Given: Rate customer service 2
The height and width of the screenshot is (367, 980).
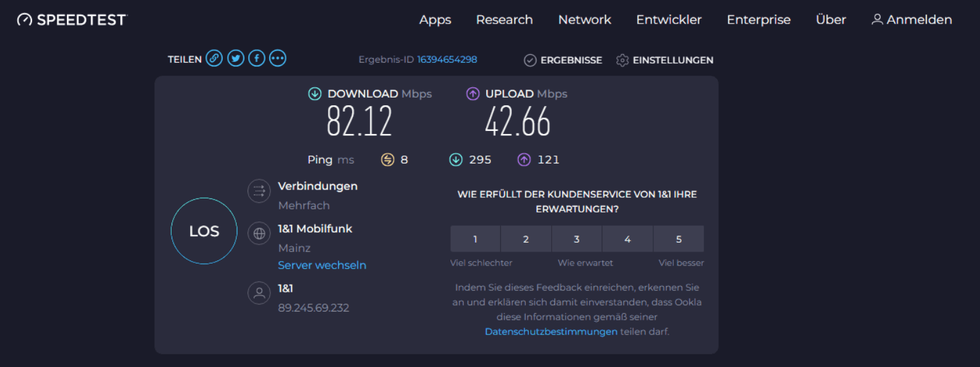Looking at the screenshot, I should tap(526, 239).
